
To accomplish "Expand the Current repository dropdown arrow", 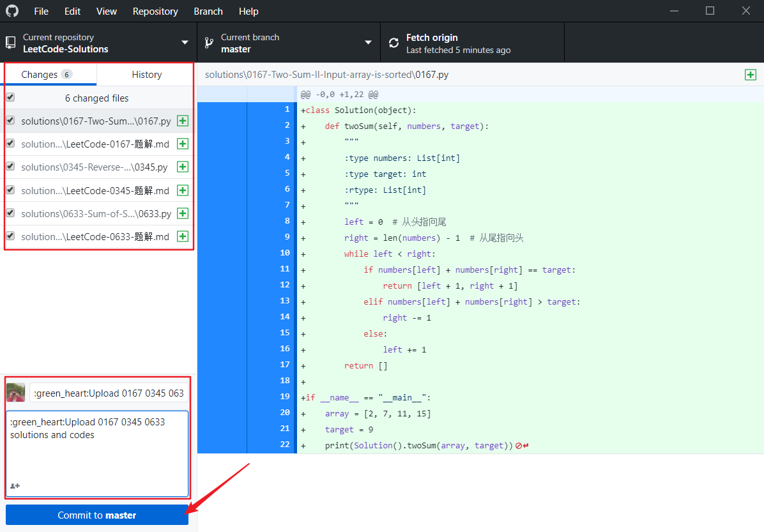I will (x=185, y=43).
